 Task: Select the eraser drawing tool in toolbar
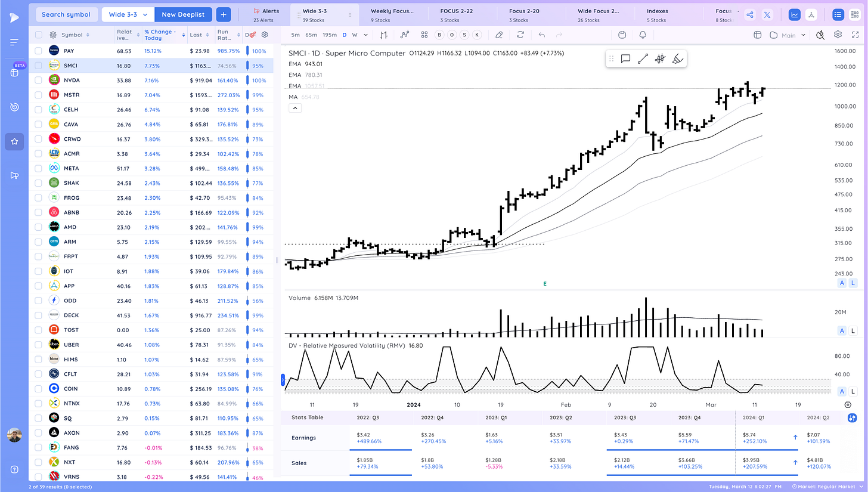(499, 35)
